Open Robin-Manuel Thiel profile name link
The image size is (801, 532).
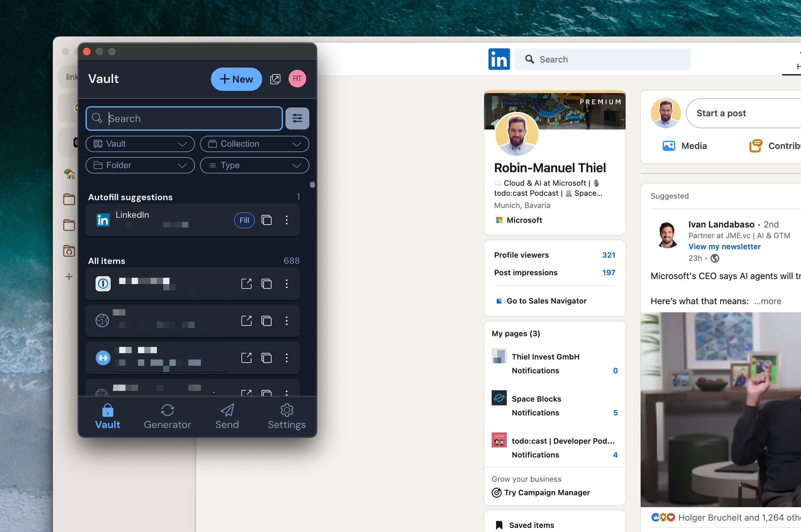click(550, 168)
